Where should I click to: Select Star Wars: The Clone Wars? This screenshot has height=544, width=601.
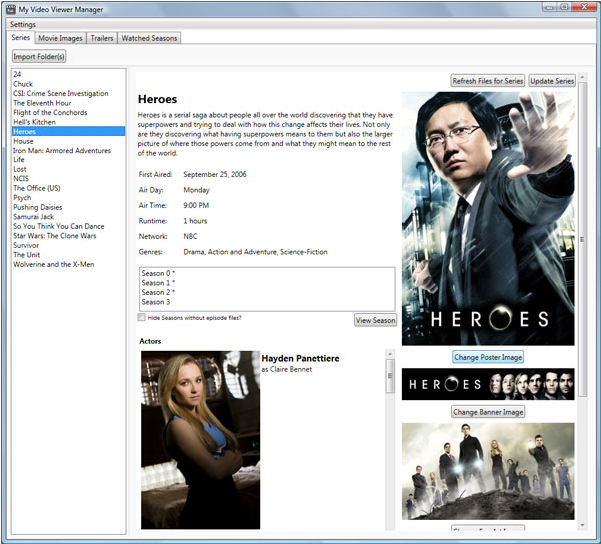(x=68, y=236)
